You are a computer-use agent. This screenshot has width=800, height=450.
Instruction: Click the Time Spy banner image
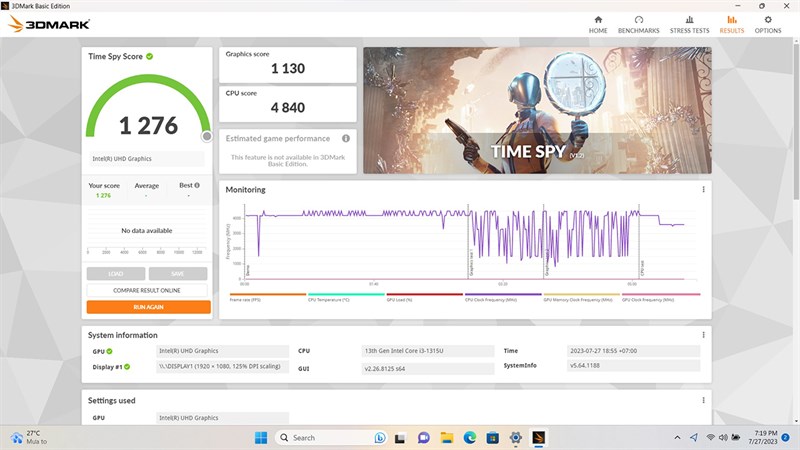coord(537,110)
